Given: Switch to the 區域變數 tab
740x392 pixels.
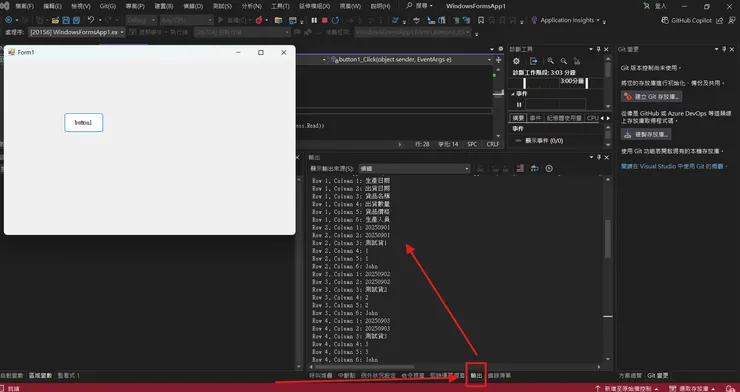Looking at the screenshot, I should point(40,375).
